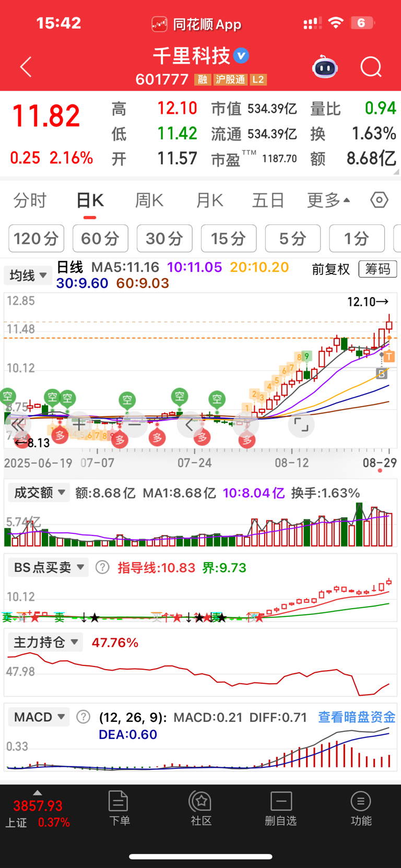Zoom in the K-line chart with plus

(x=79, y=424)
